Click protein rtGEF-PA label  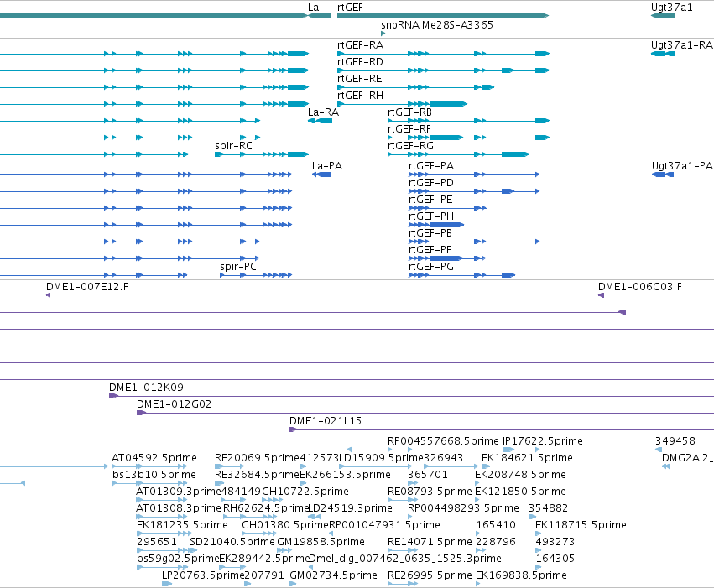pyautogui.click(x=430, y=166)
